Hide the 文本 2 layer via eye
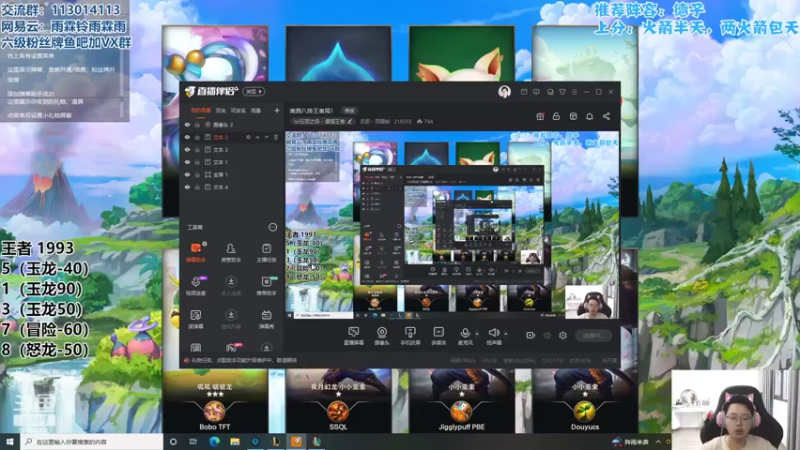This screenshot has height=450, width=800. 187,137
